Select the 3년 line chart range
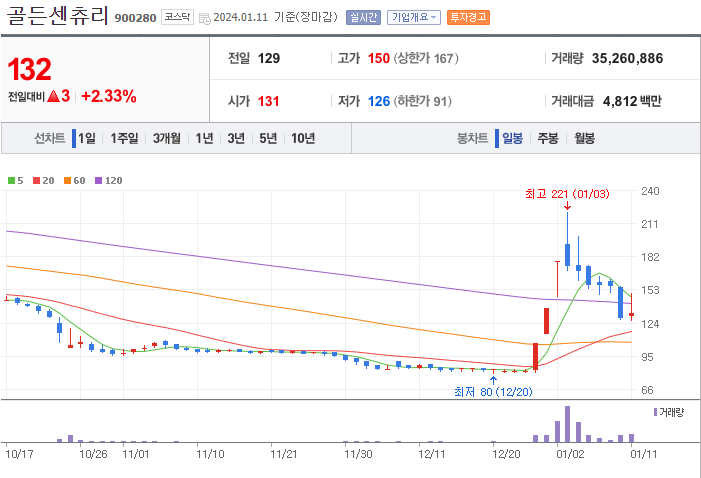Viewport: 701px width, 478px height. [236, 138]
